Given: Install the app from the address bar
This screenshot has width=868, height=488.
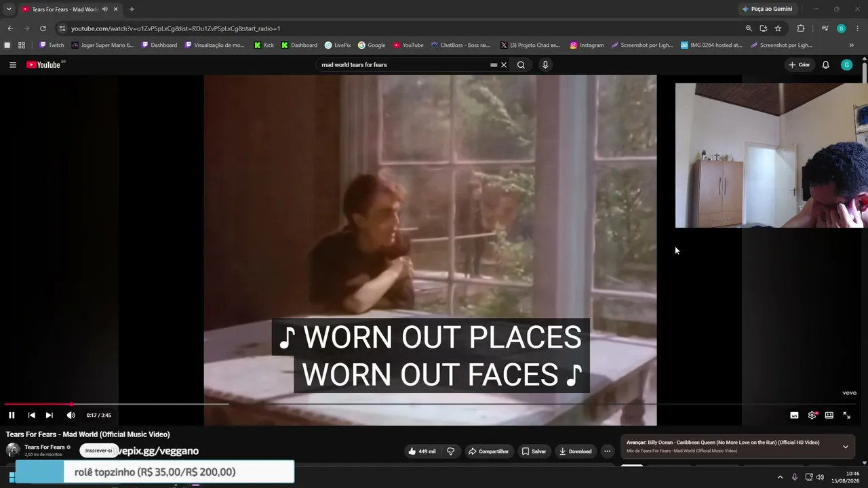Looking at the screenshot, I should click(763, 28).
